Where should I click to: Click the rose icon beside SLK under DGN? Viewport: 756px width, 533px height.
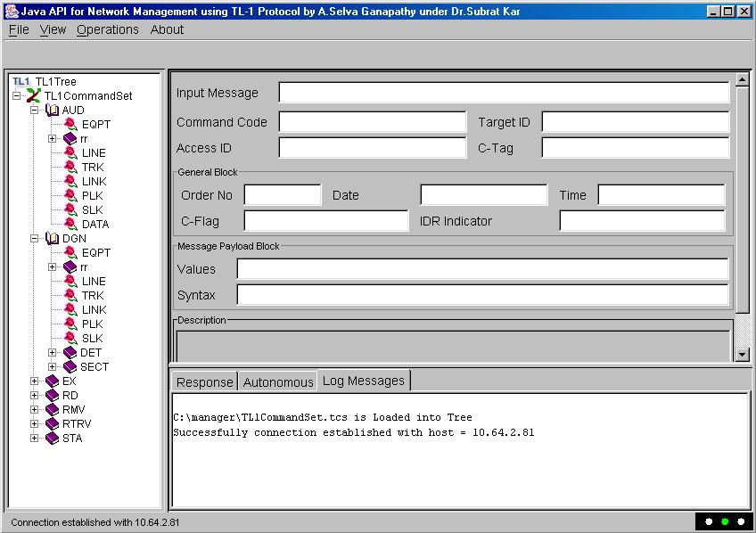pos(70,338)
